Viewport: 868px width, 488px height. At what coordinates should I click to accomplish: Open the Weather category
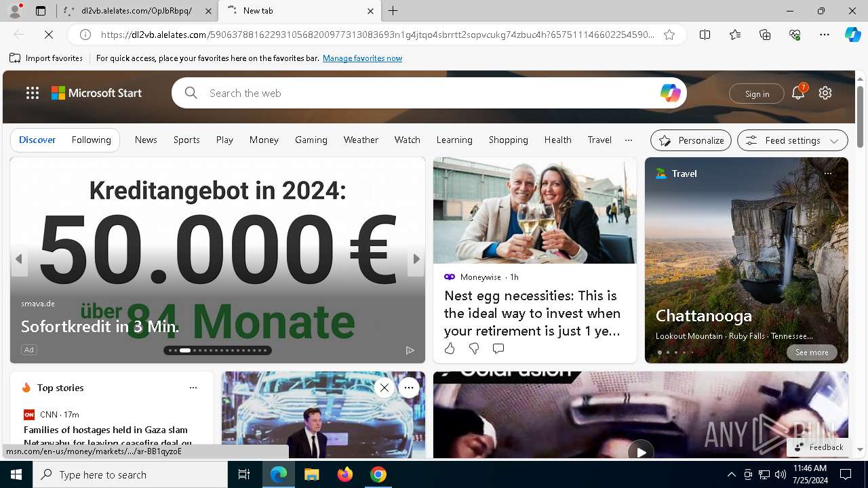pyautogui.click(x=361, y=140)
